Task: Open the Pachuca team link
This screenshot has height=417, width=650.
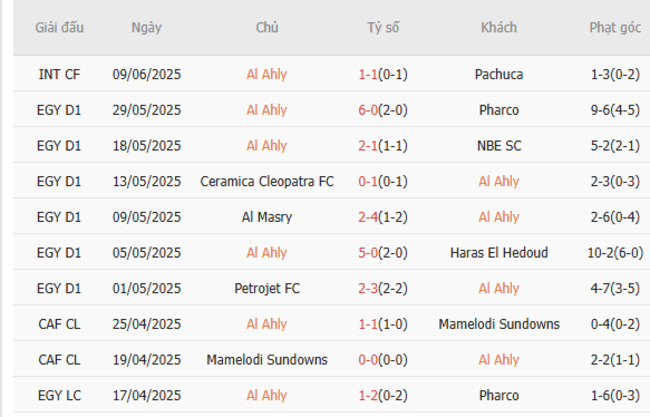Action: click(x=499, y=74)
